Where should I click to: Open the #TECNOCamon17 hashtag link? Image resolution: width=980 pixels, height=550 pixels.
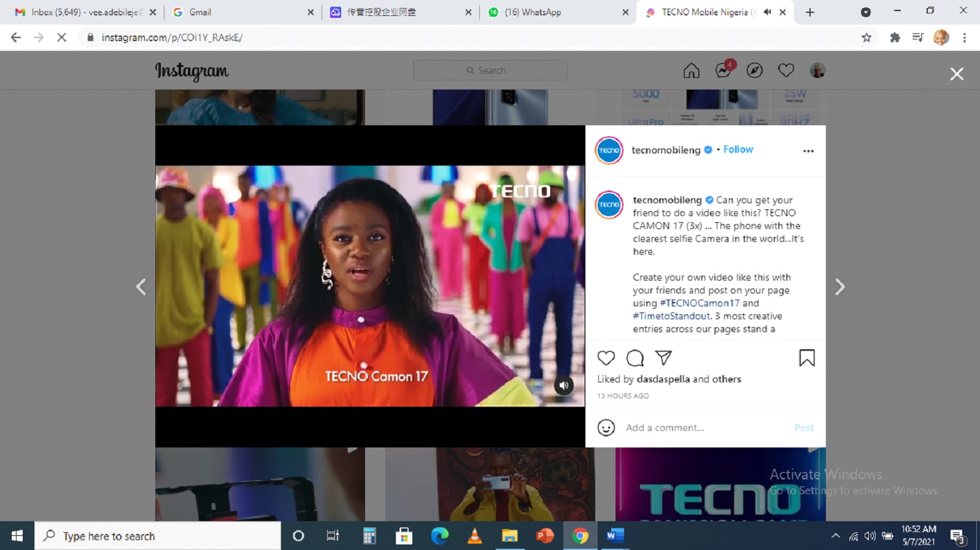[699, 303]
